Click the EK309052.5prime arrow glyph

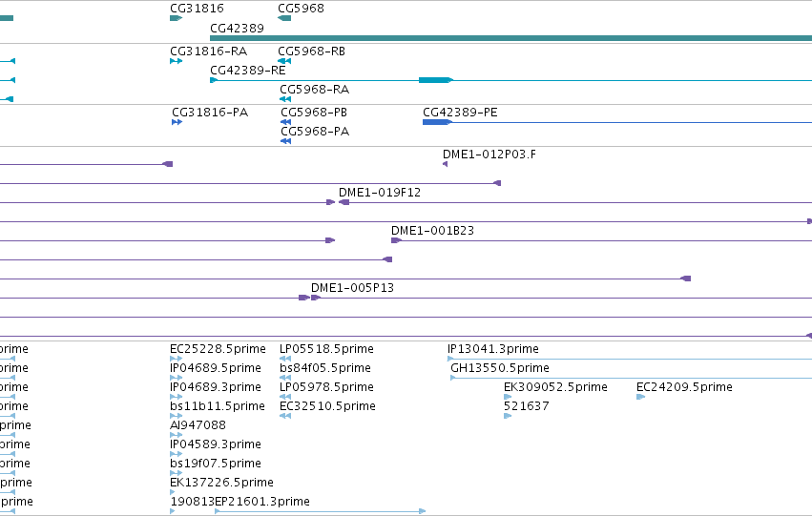tap(508, 397)
